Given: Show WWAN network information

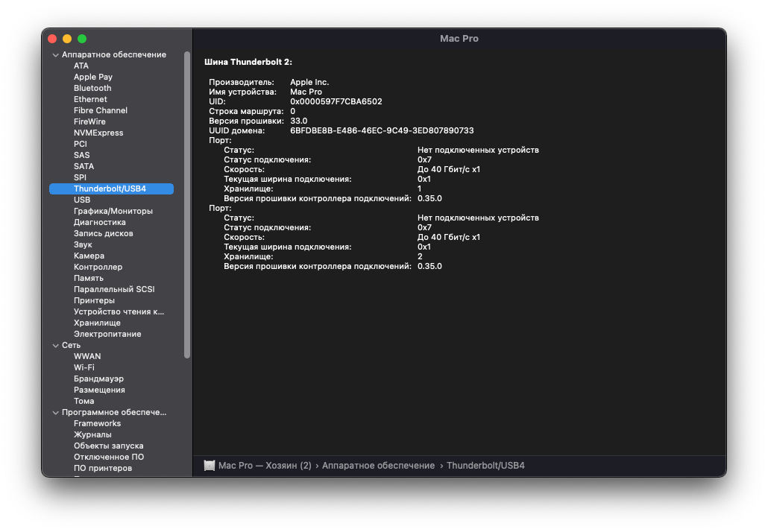Looking at the screenshot, I should click(x=87, y=356).
